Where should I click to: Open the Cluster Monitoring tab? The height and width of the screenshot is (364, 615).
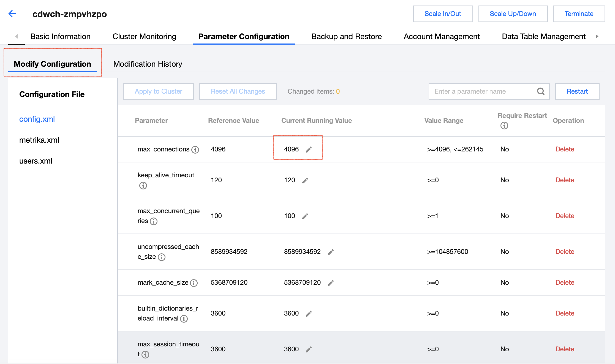tap(144, 36)
